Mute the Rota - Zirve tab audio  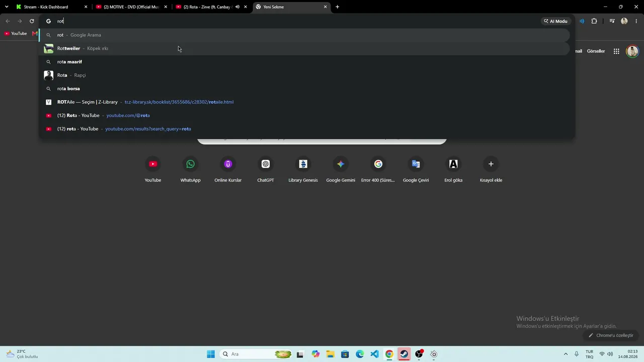click(x=237, y=7)
